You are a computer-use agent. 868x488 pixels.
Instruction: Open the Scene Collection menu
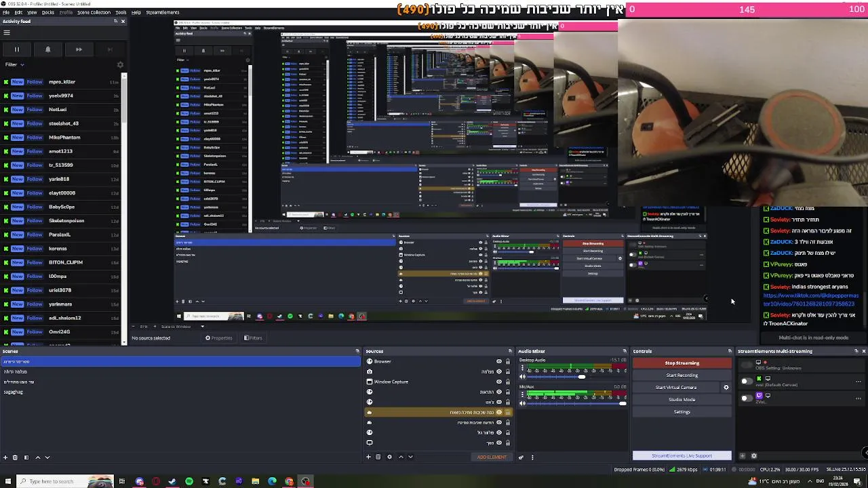[x=94, y=12]
